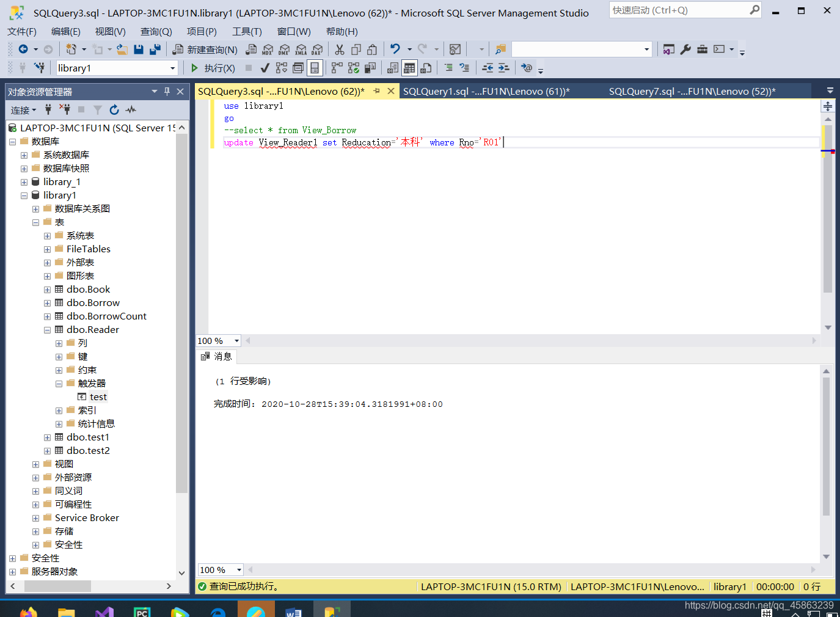Click Comment Out Selected Lines icon
Viewport: 840px width, 617px height.
click(x=448, y=68)
